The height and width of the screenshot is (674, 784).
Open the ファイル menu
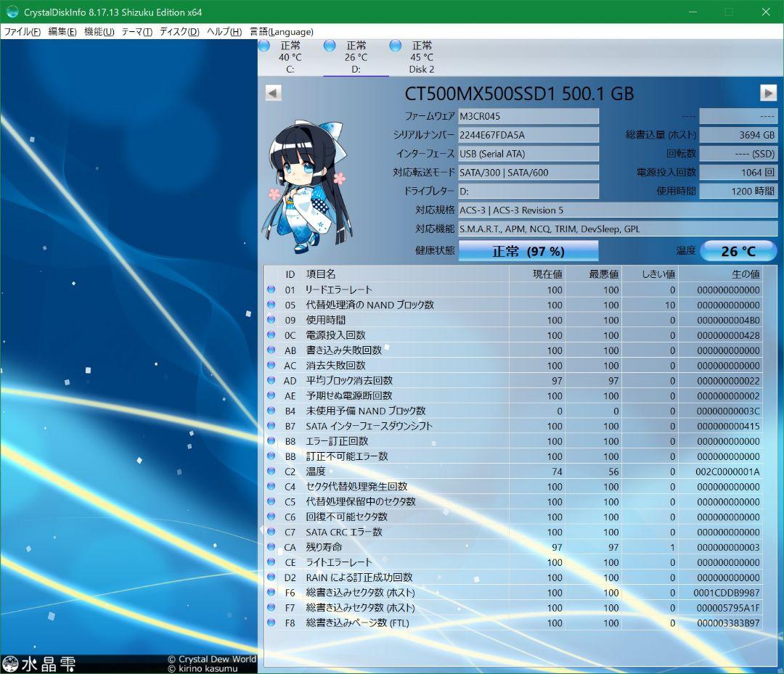(x=22, y=31)
